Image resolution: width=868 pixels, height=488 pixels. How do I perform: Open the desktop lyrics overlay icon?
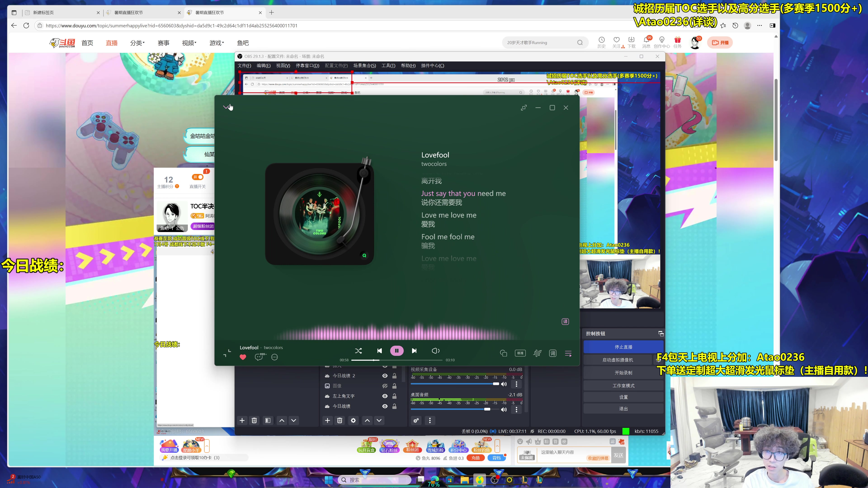click(x=503, y=353)
